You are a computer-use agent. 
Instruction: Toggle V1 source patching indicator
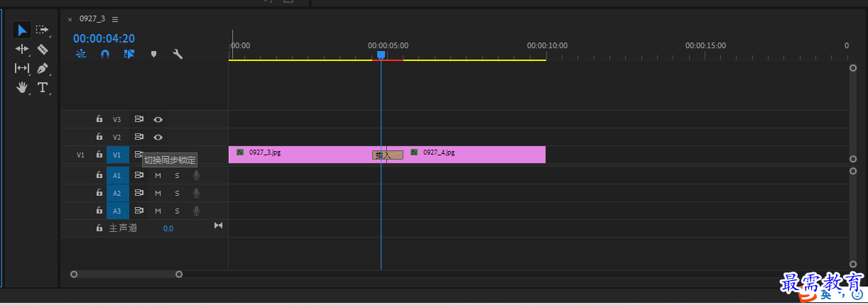click(81, 155)
